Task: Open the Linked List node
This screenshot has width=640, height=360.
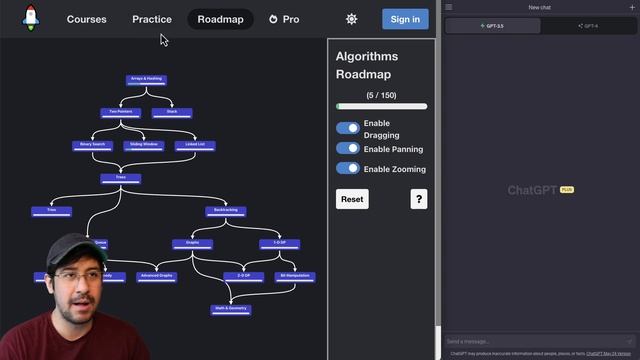Action: (195, 146)
